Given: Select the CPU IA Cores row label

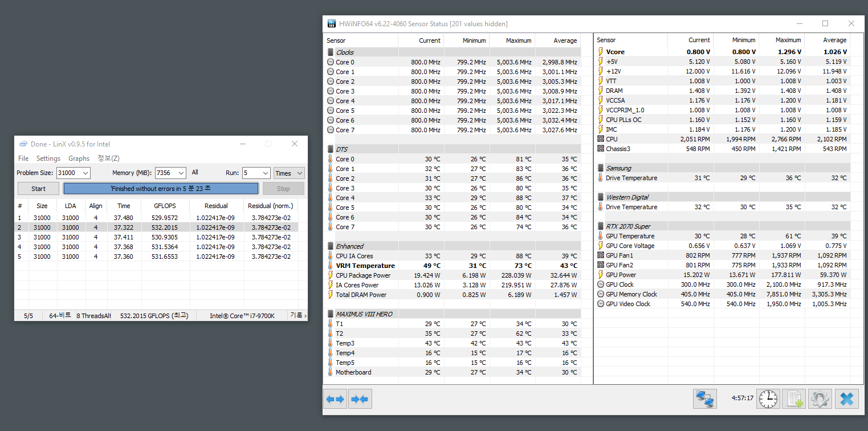Looking at the screenshot, I should [354, 256].
